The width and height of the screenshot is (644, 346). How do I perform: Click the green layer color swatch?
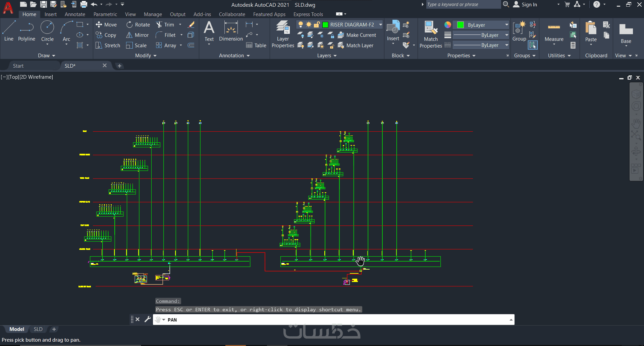click(325, 24)
